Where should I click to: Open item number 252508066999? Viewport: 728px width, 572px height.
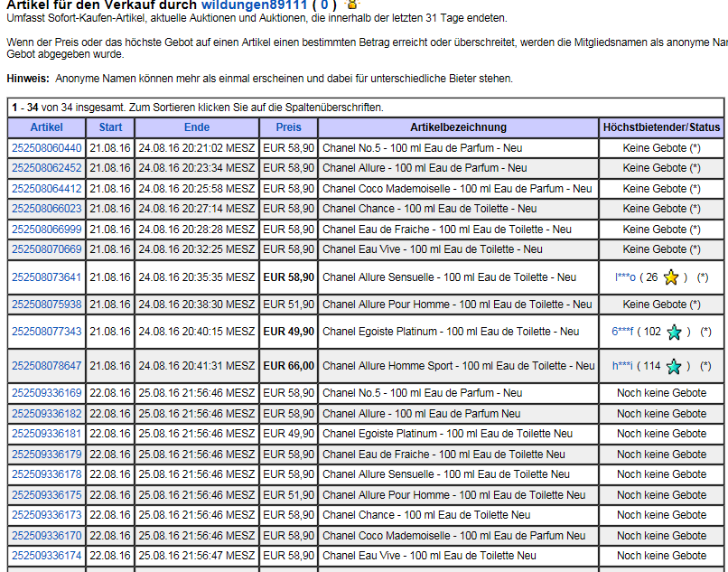point(46,230)
